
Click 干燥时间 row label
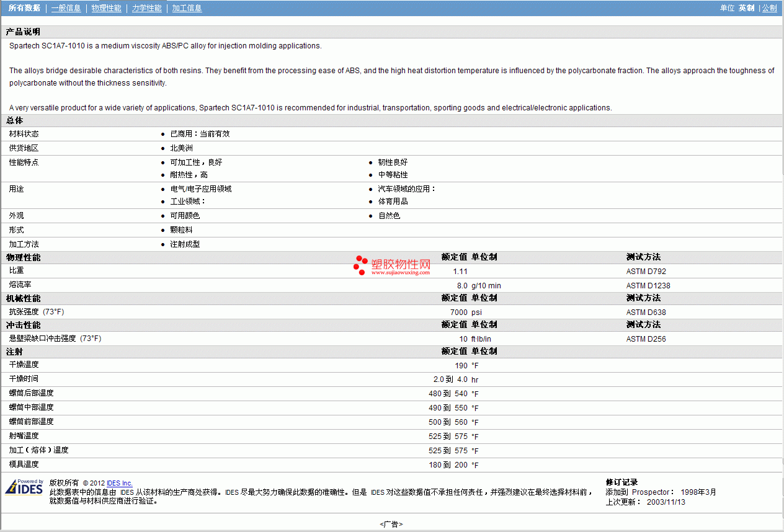tap(24, 379)
